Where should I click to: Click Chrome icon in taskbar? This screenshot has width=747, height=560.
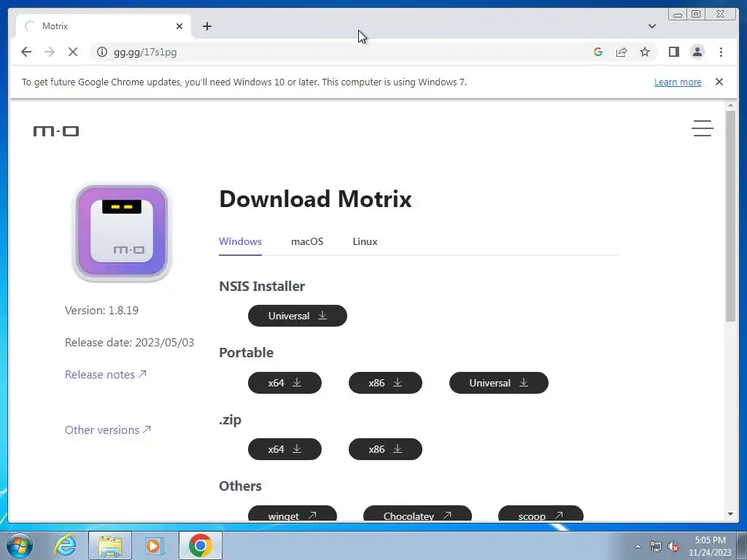(200, 545)
